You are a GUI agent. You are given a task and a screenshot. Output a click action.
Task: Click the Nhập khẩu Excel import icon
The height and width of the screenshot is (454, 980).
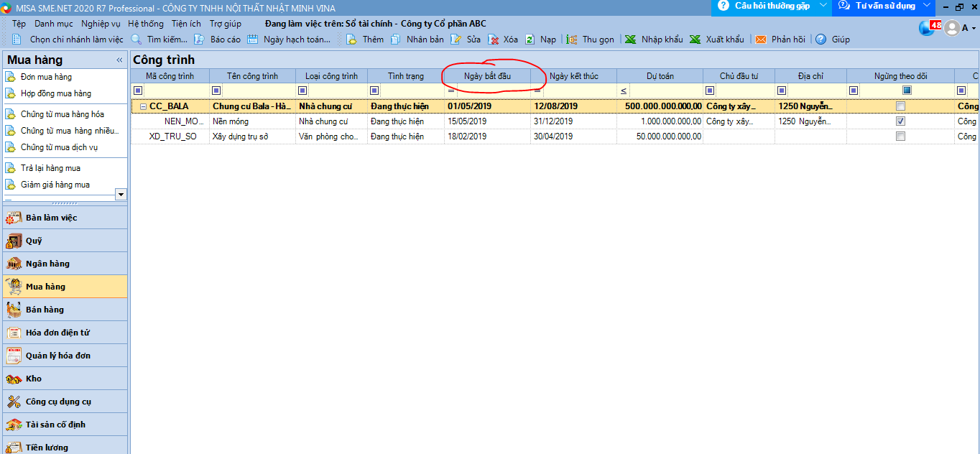(x=630, y=40)
